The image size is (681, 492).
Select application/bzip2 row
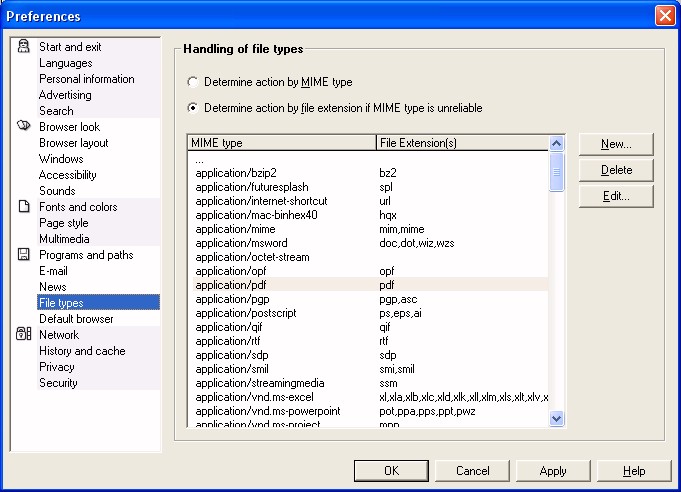370,173
